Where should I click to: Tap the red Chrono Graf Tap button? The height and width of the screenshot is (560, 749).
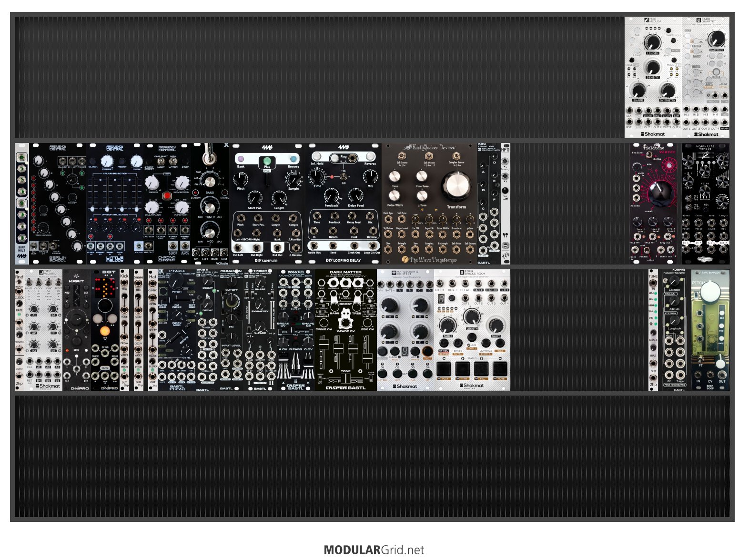pyautogui.click(x=167, y=196)
